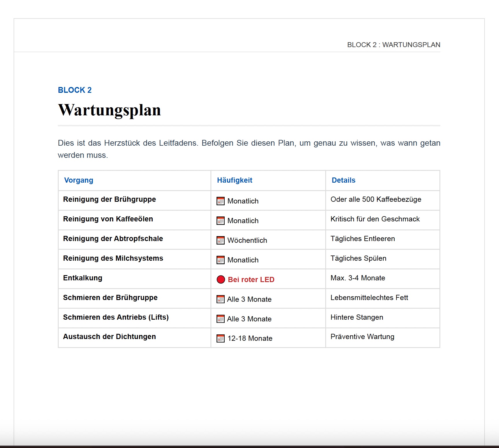Select Reinigung der Abtropfschale cell

(x=113, y=239)
